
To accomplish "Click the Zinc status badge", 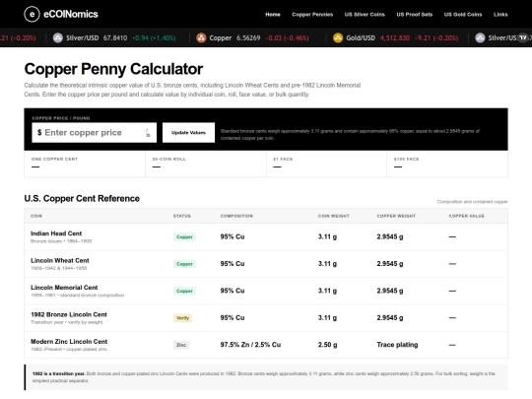I will click(x=181, y=345).
